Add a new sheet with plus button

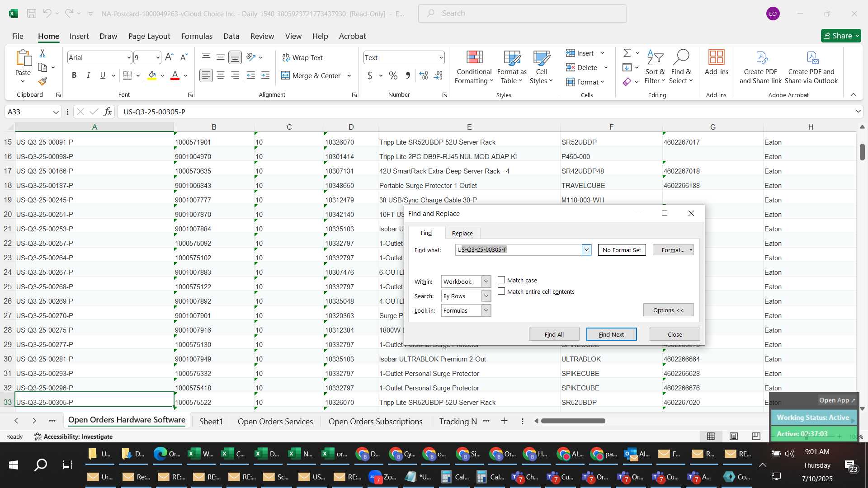[x=504, y=421]
